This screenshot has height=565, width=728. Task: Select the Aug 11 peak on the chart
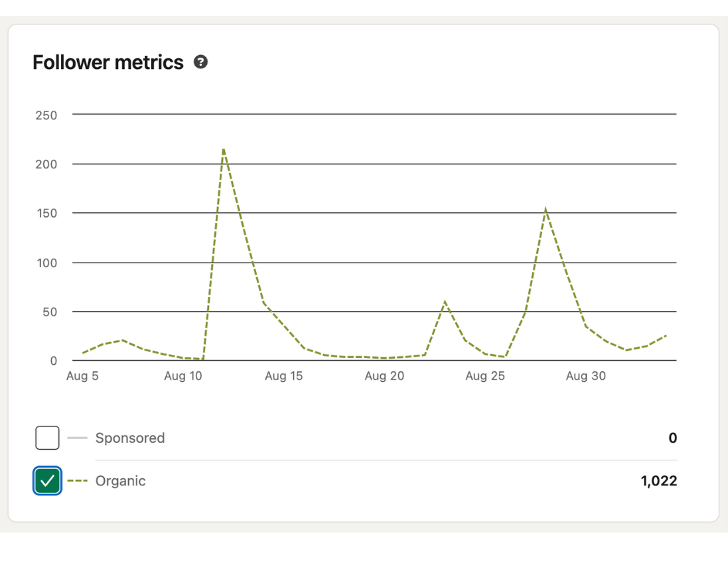[x=224, y=149]
